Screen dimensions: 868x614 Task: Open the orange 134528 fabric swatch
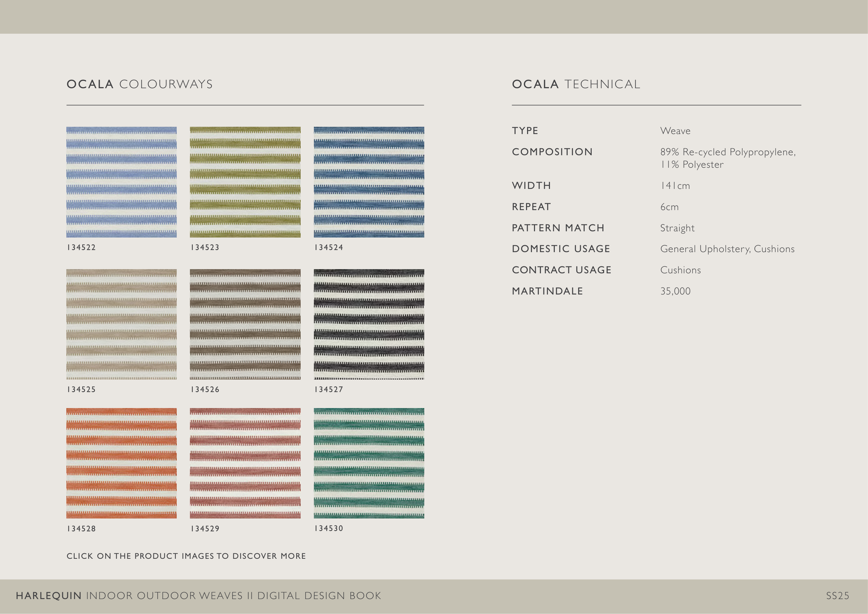(122, 463)
